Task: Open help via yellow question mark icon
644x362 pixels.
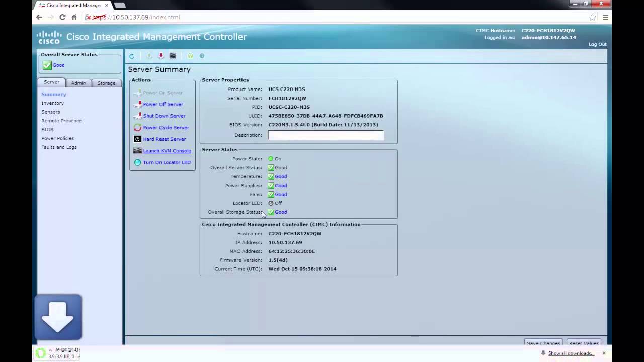Action: tap(190, 56)
